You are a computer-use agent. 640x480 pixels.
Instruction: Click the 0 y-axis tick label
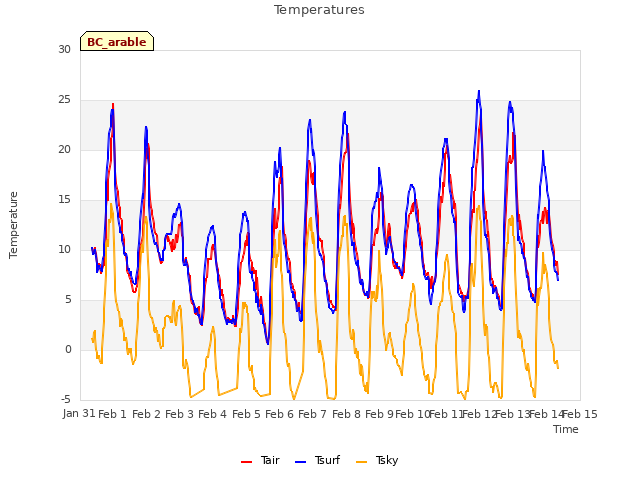coord(68,349)
